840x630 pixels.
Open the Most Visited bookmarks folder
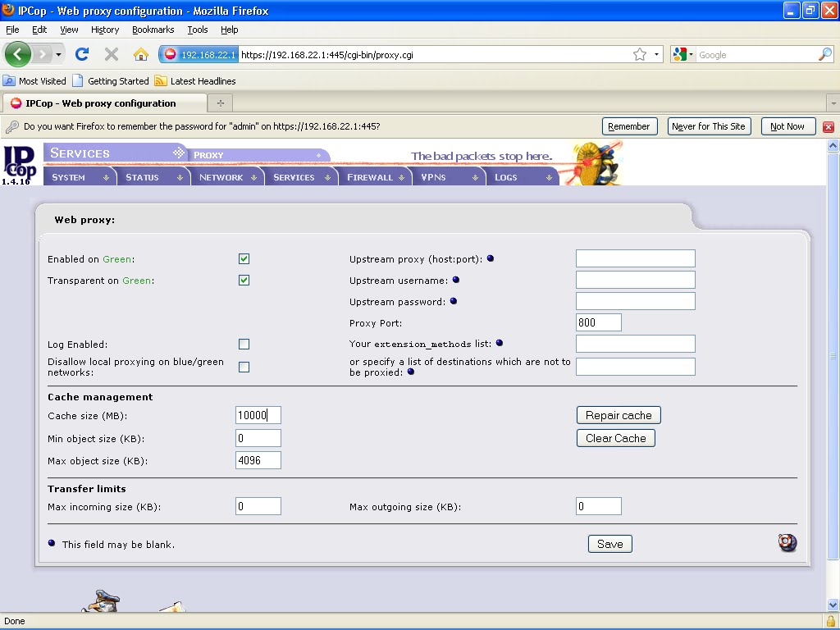34,81
